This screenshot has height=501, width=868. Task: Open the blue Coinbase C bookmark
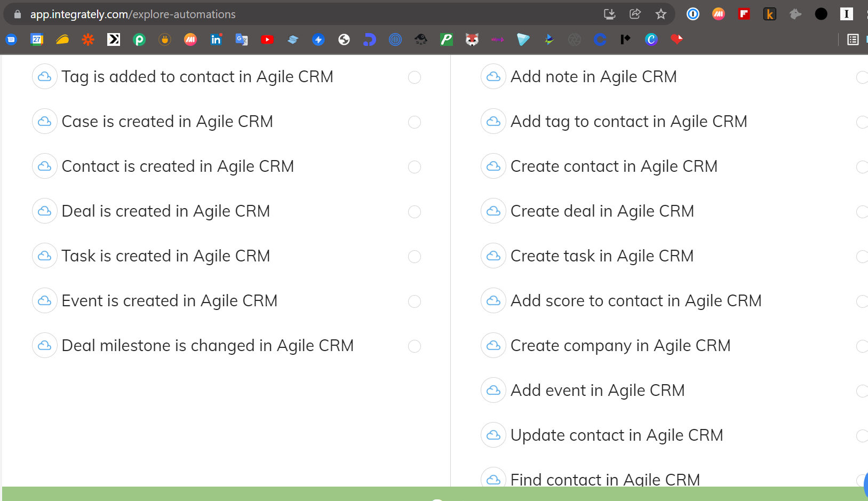point(600,39)
